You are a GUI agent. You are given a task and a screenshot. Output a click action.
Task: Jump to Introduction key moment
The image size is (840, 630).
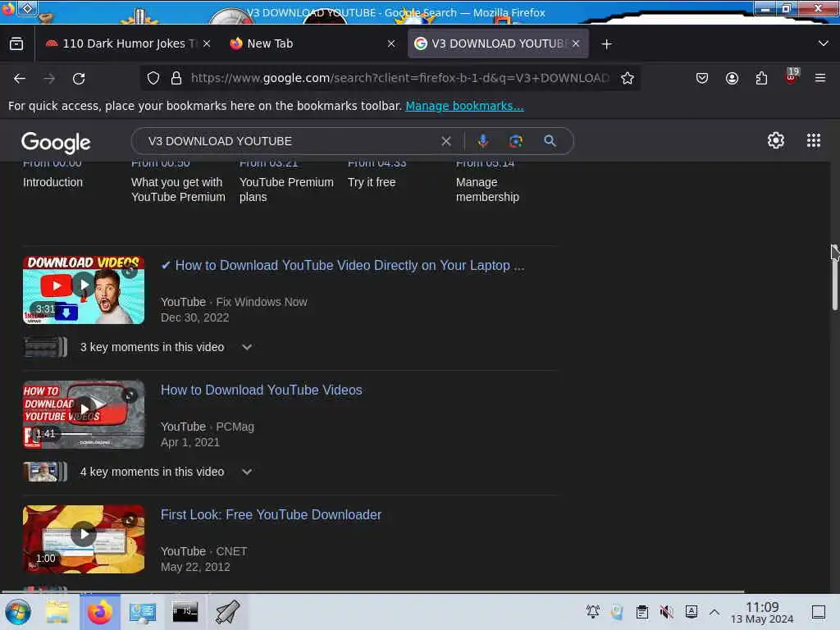[x=53, y=183]
